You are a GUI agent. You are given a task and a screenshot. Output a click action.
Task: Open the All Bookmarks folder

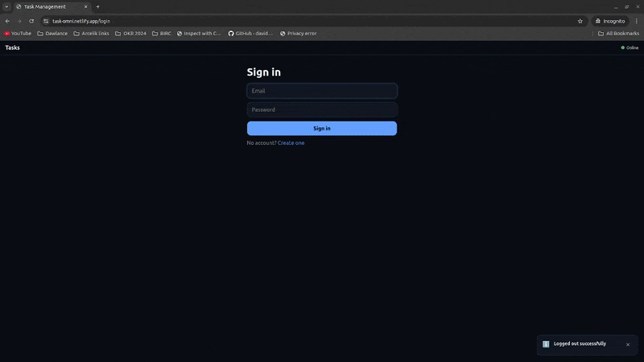point(618,33)
